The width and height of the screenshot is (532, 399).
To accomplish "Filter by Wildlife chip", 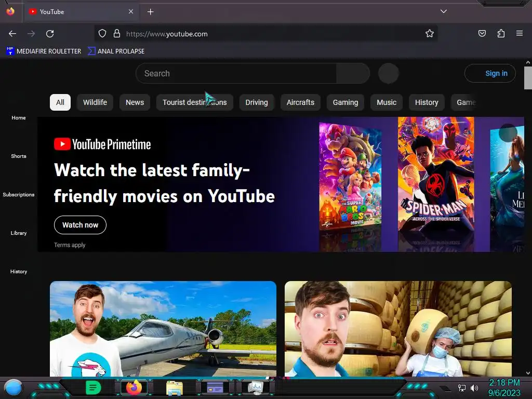I will click(95, 102).
